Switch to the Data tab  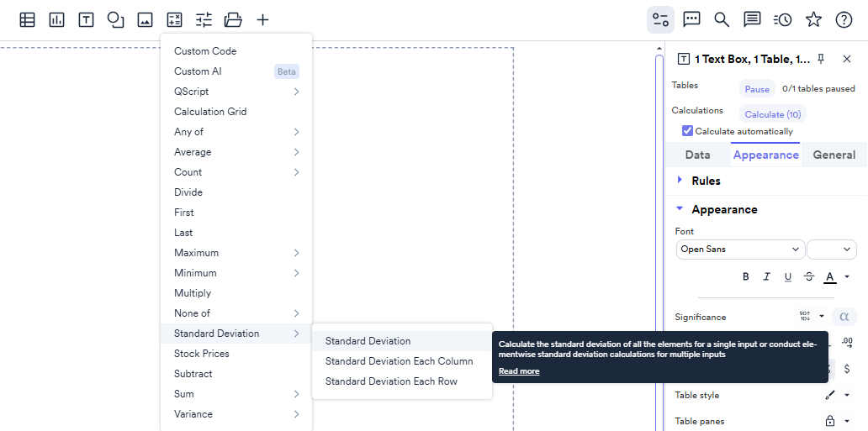point(697,155)
